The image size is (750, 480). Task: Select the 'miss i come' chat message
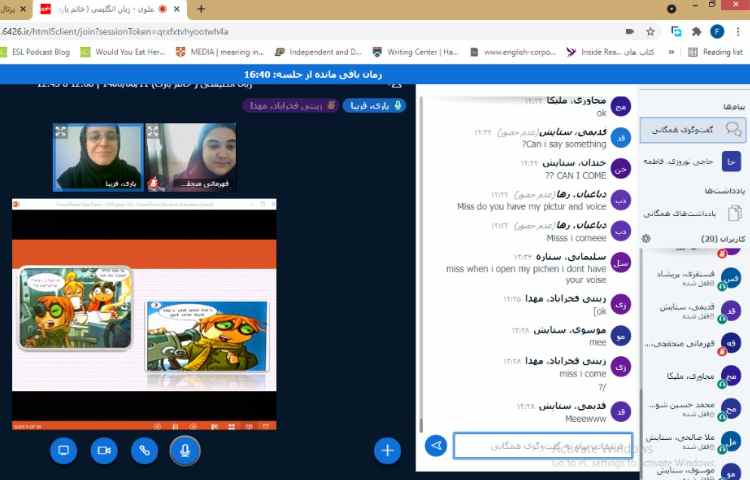pos(583,373)
